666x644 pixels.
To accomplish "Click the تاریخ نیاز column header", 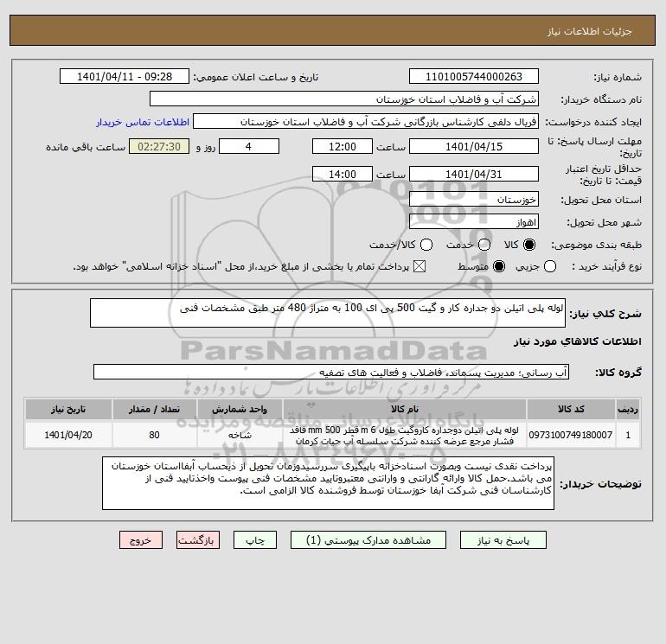I will tap(68, 409).
